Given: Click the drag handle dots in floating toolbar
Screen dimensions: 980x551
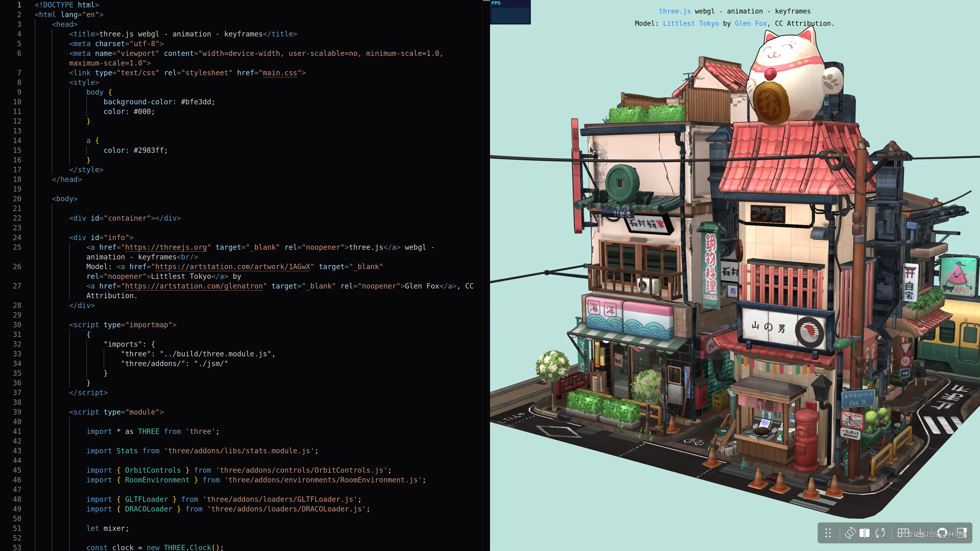Looking at the screenshot, I should pyautogui.click(x=828, y=533).
